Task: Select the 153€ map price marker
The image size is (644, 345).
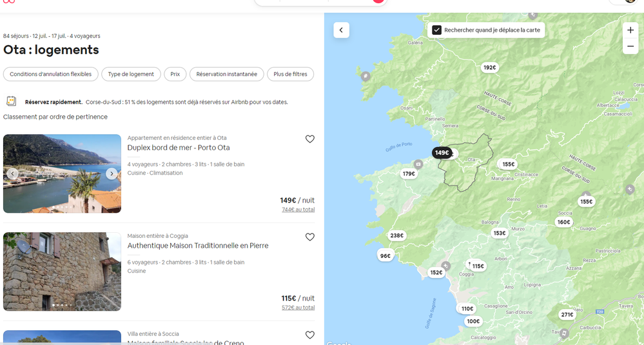Action: click(x=500, y=233)
